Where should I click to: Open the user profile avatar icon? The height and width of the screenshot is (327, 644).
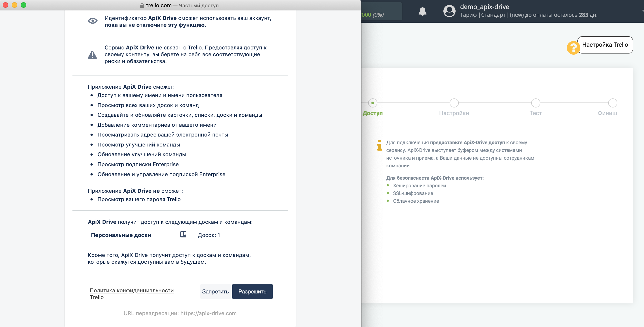pos(449,11)
